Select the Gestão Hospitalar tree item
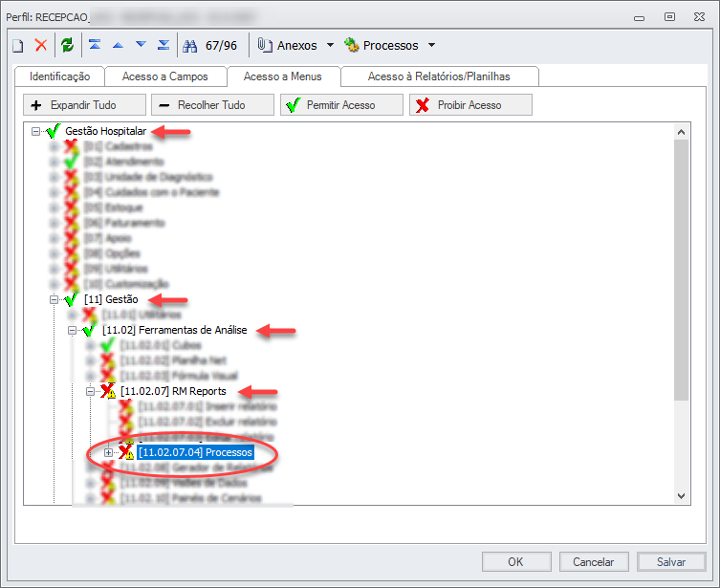Viewport: 720px width, 588px height. (105, 131)
